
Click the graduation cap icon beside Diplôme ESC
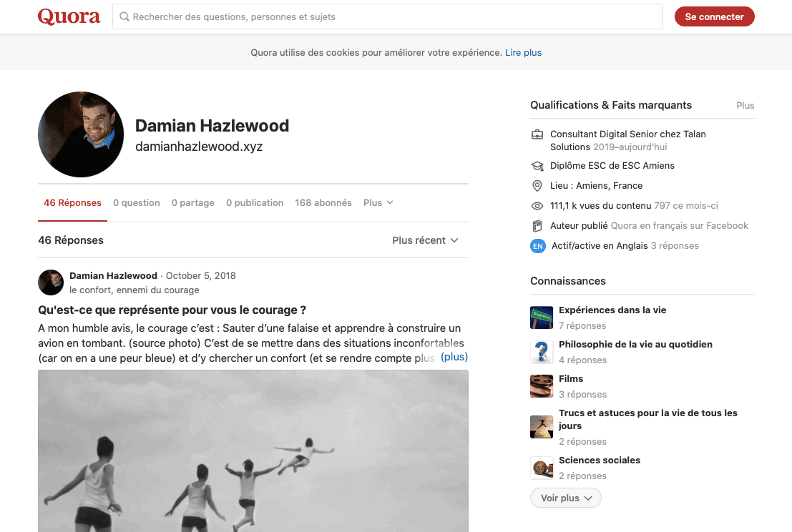(537, 166)
